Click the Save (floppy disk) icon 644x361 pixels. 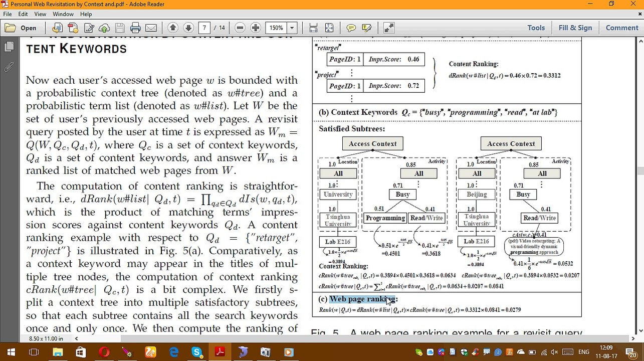click(x=120, y=28)
